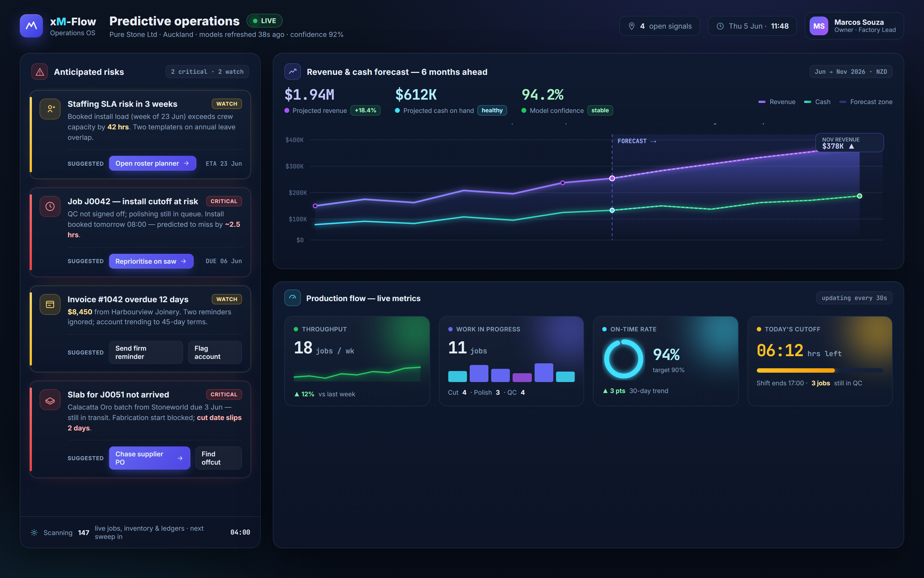
Task: Click Flag account button
Action: 215,352
